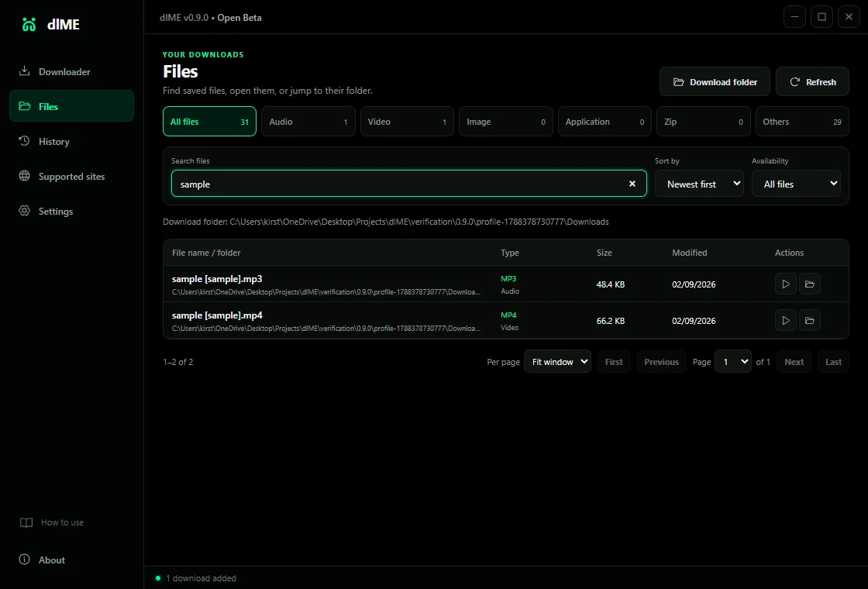Image resolution: width=868 pixels, height=589 pixels.
Task: Filter by Image files
Action: [x=506, y=121]
